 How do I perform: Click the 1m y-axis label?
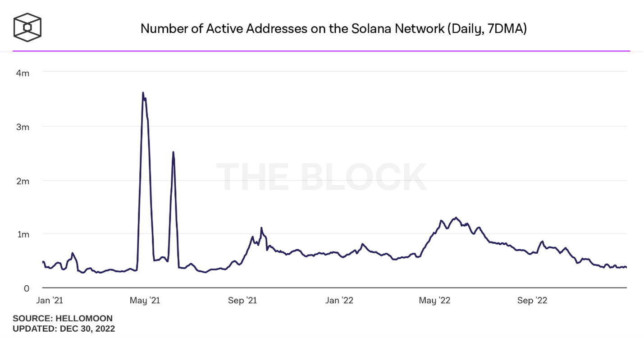point(23,234)
